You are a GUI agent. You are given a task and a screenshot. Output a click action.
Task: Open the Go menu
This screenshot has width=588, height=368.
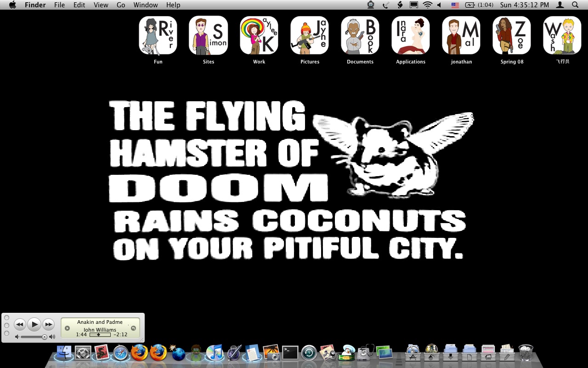pos(121,5)
